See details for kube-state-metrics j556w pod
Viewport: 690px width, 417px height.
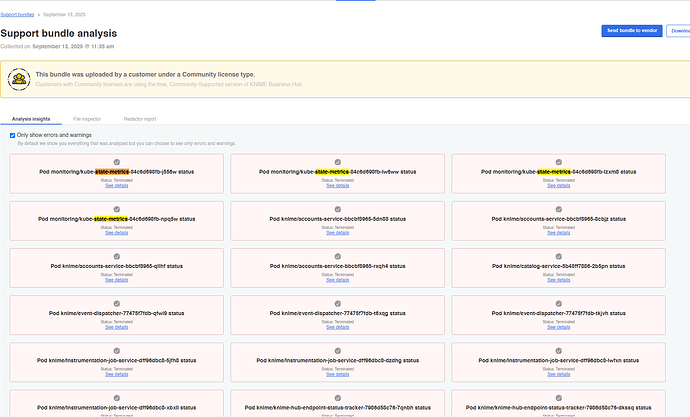click(x=117, y=186)
